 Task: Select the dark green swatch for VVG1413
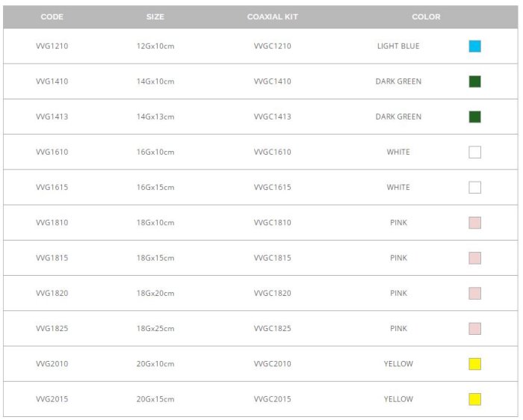[474, 117]
